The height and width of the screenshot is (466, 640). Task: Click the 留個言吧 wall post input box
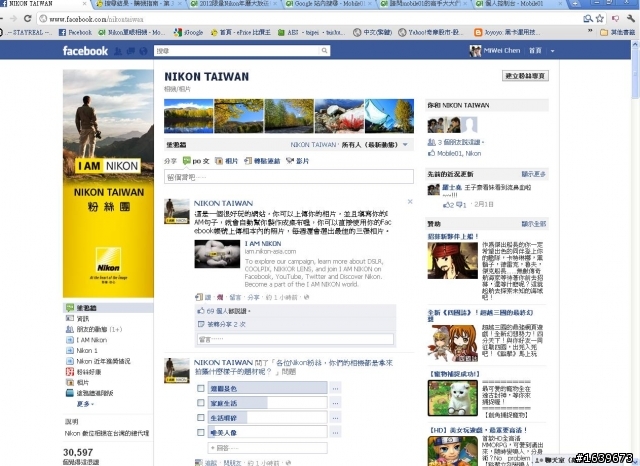(x=289, y=177)
